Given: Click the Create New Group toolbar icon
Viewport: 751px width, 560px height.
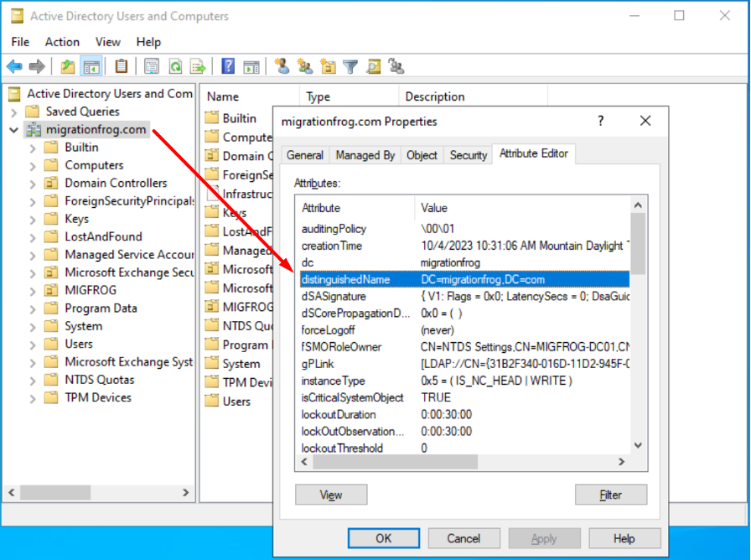Looking at the screenshot, I should [305, 66].
